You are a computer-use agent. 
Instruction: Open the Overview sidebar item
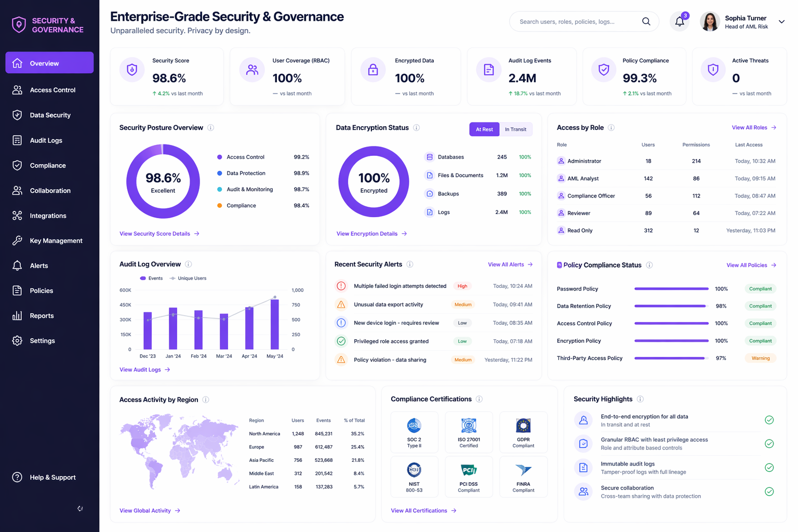pos(49,63)
